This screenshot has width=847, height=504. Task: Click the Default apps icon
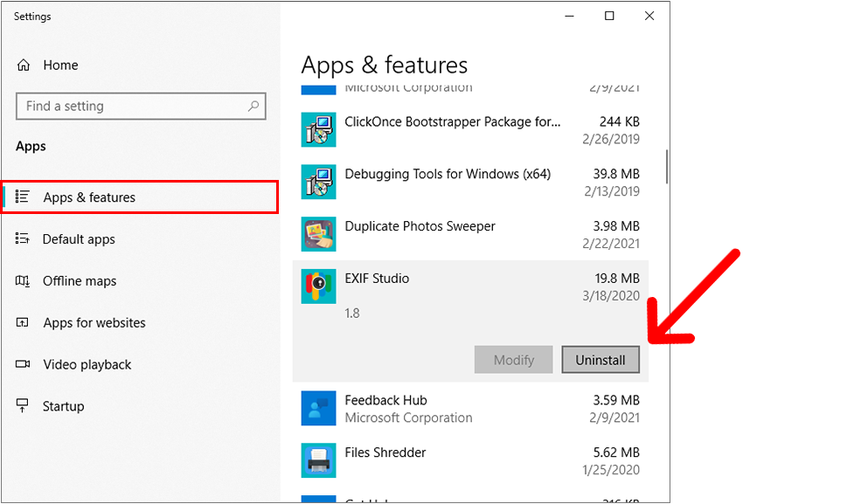(22, 238)
